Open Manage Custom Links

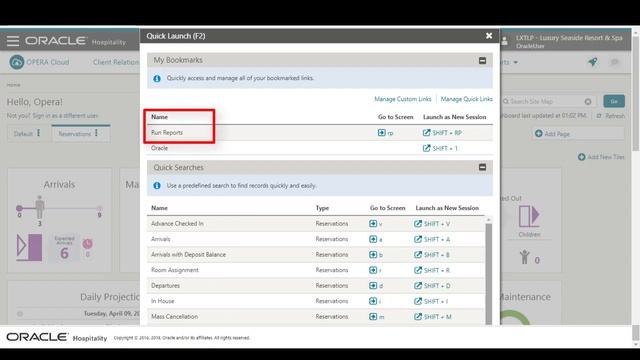[402, 99]
